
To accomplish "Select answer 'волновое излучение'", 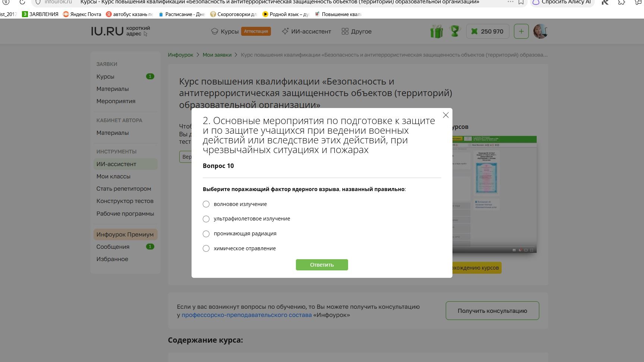I will pos(206,204).
